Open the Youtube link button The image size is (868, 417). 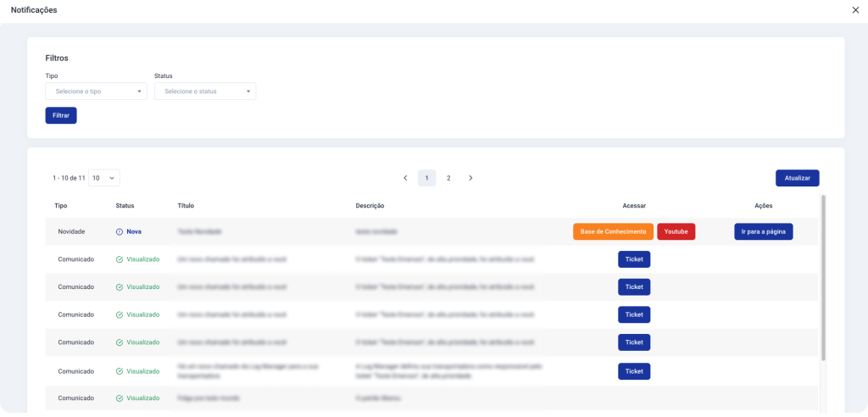pyautogui.click(x=676, y=231)
